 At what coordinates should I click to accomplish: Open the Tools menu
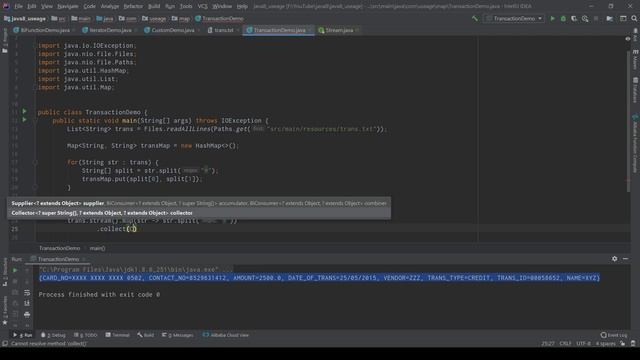tap(186, 6)
